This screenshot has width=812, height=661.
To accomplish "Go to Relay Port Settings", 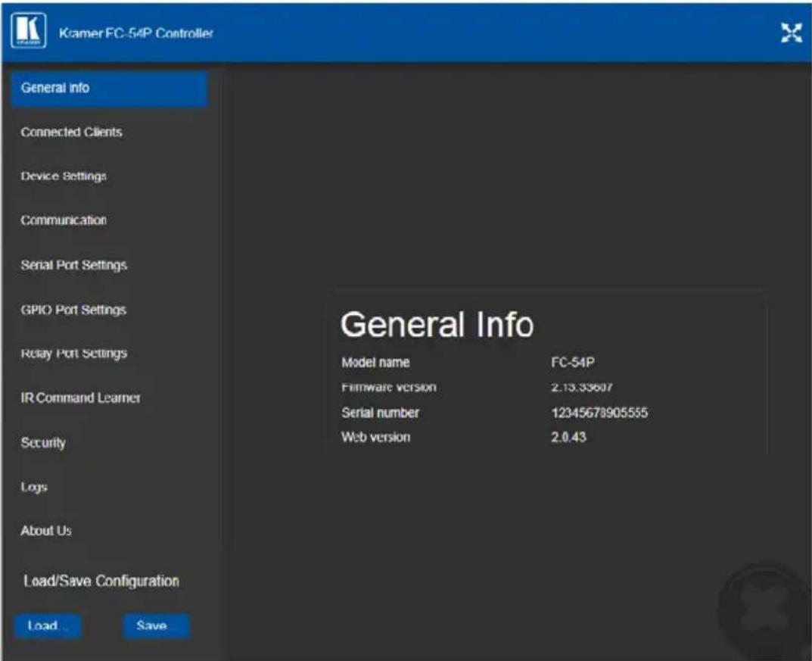I will click(x=74, y=354).
